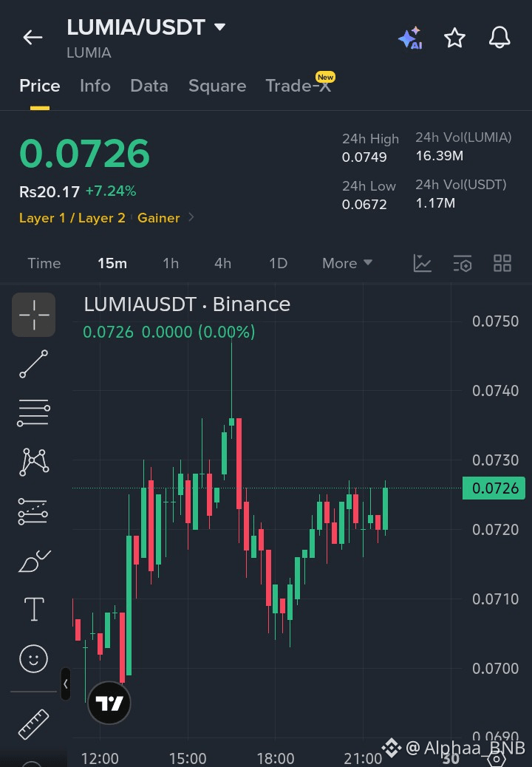532x767 pixels.
Task: Open the More intervals dropdown
Action: pyautogui.click(x=347, y=263)
